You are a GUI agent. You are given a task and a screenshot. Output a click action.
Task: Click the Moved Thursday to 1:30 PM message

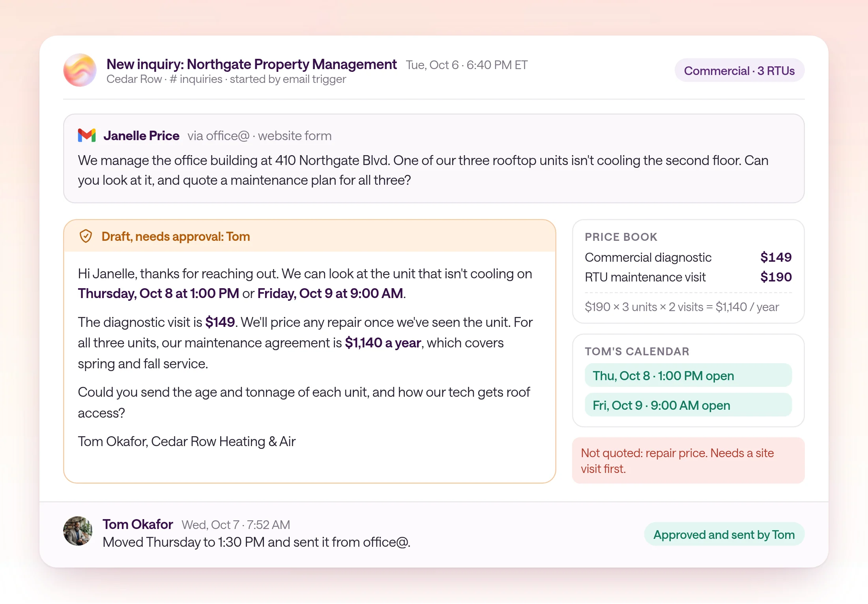pos(256,542)
